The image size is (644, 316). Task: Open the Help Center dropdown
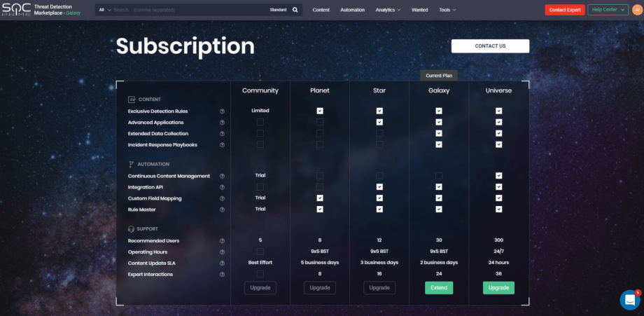(x=608, y=10)
